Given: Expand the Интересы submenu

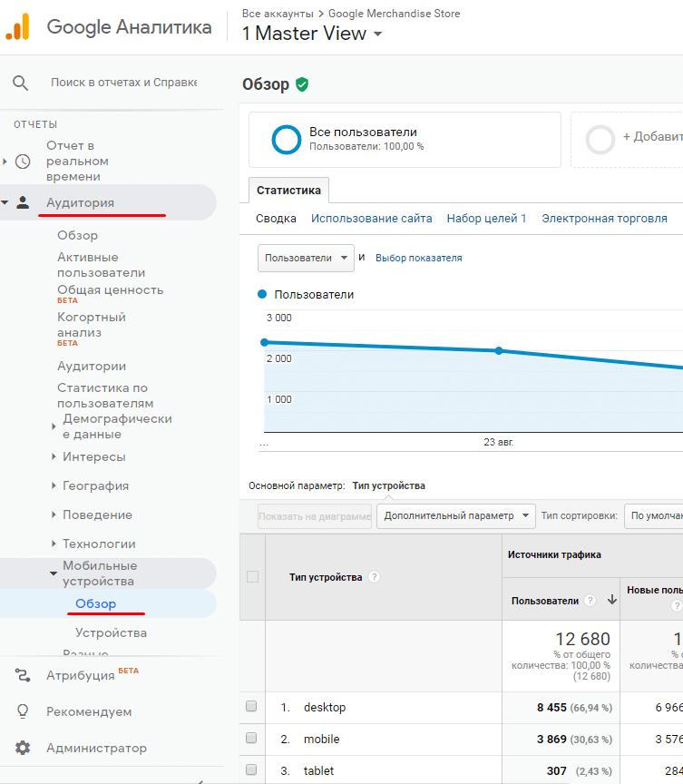Looking at the screenshot, I should coord(54,456).
